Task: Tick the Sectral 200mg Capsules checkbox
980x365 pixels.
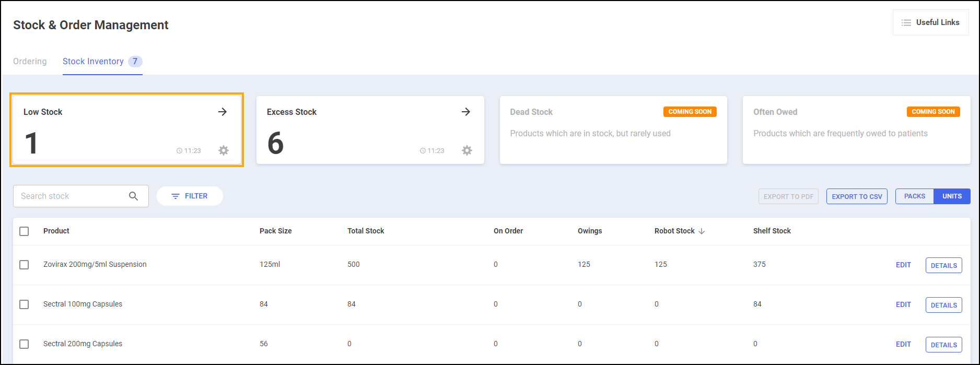Action: coord(24,344)
